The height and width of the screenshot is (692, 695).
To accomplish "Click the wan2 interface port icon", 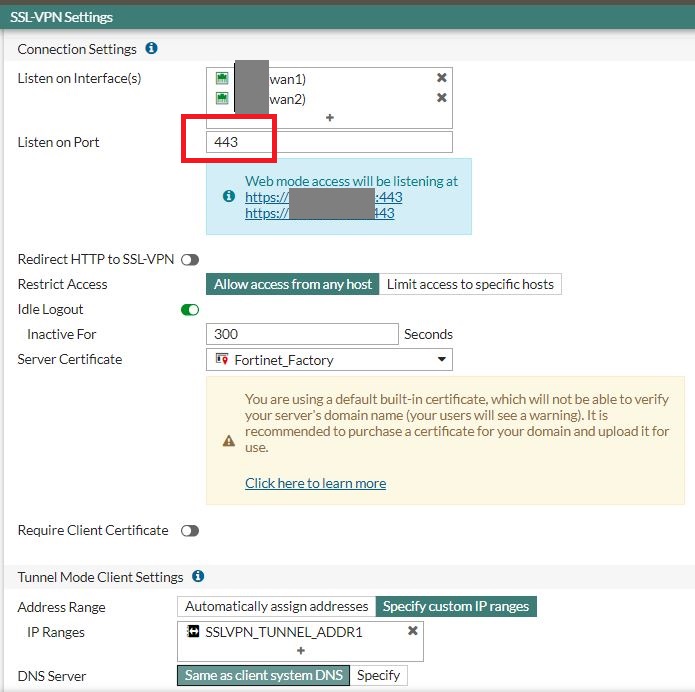I will (x=222, y=98).
